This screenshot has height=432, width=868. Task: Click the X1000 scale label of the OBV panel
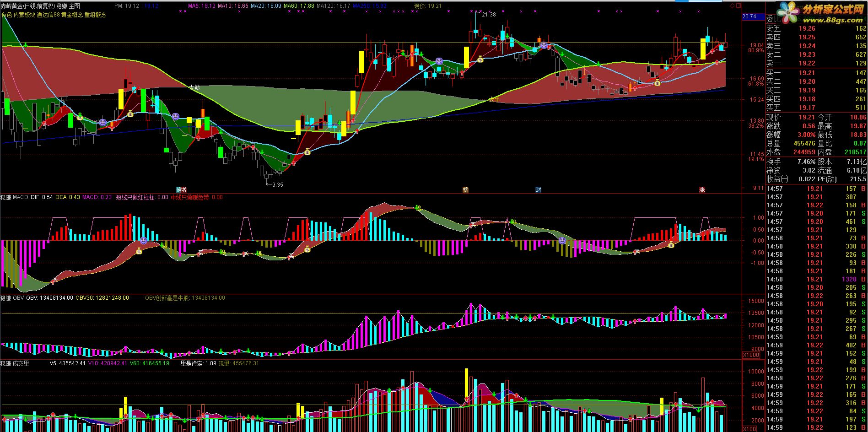coord(751,355)
